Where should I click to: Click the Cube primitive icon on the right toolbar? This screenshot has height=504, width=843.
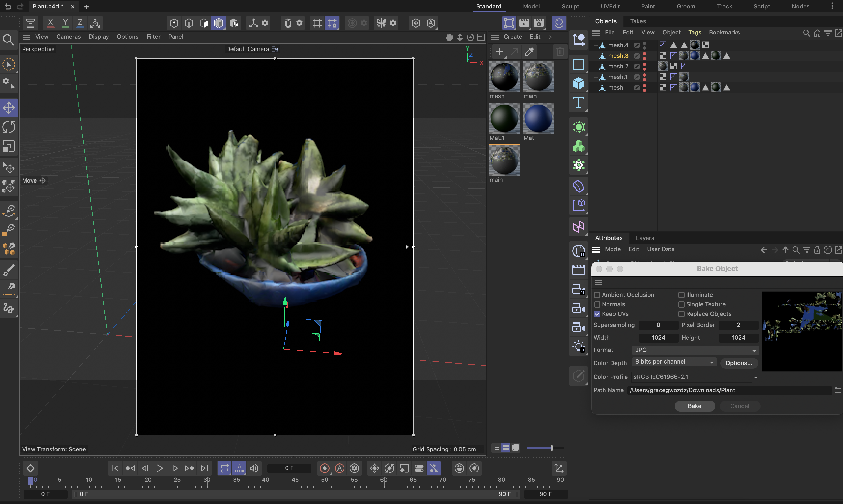click(x=578, y=83)
